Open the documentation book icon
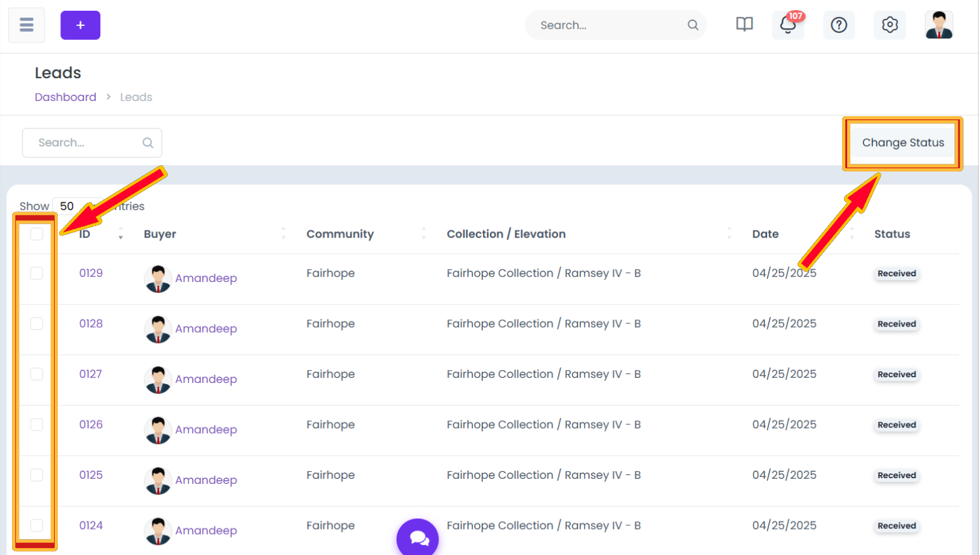 click(x=744, y=25)
